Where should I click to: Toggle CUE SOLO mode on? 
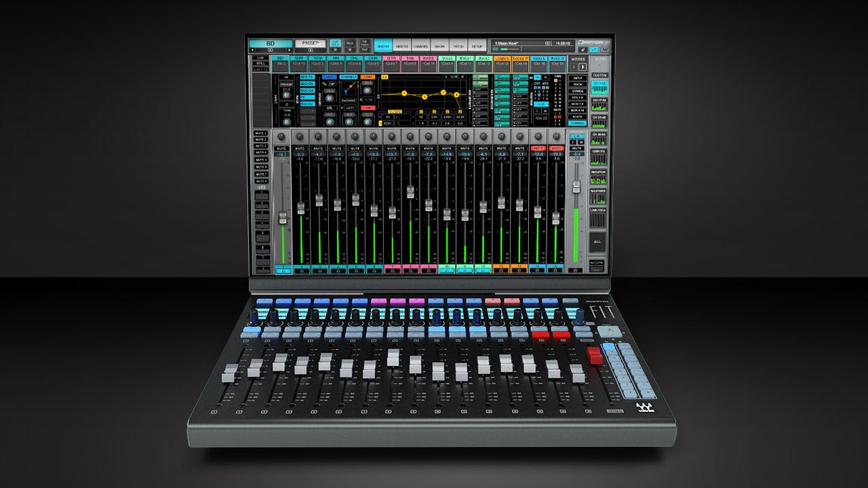point(334,42)
